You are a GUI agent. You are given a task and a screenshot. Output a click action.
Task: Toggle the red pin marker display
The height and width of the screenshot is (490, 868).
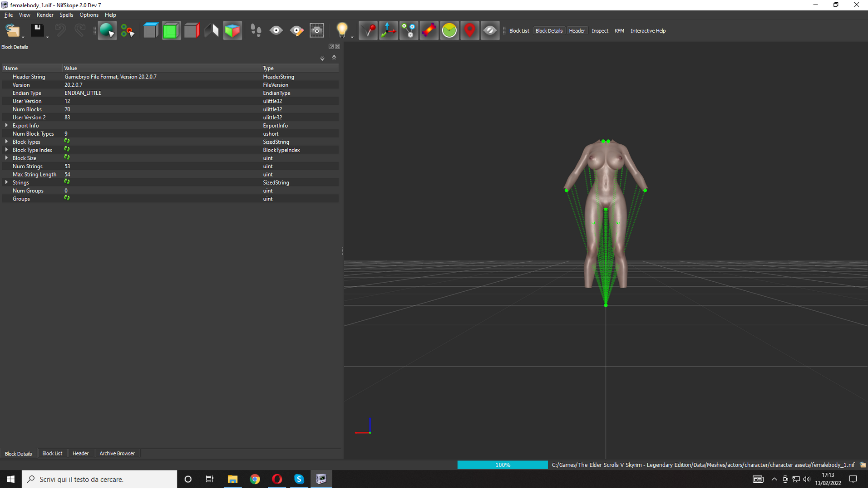tap(368, 30)
